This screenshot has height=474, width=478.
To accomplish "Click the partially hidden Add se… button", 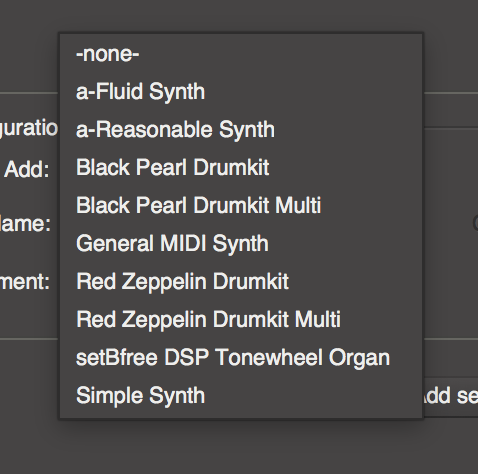I will [x=450, y=396].
